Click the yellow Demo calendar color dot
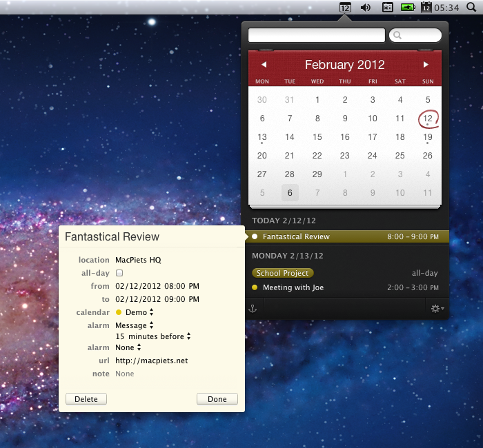Image resolution: width=483 pixels, height=448 pixels. 119,312
